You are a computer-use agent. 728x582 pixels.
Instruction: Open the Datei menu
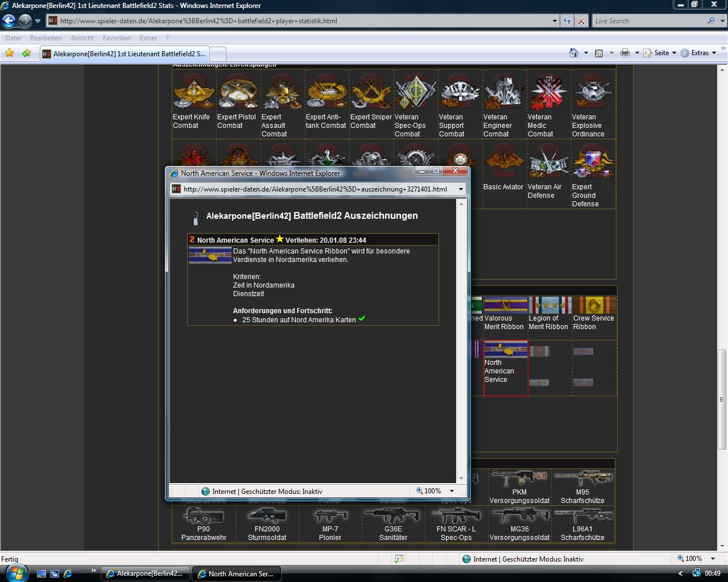pyautogui.click(x=13, y=38)
